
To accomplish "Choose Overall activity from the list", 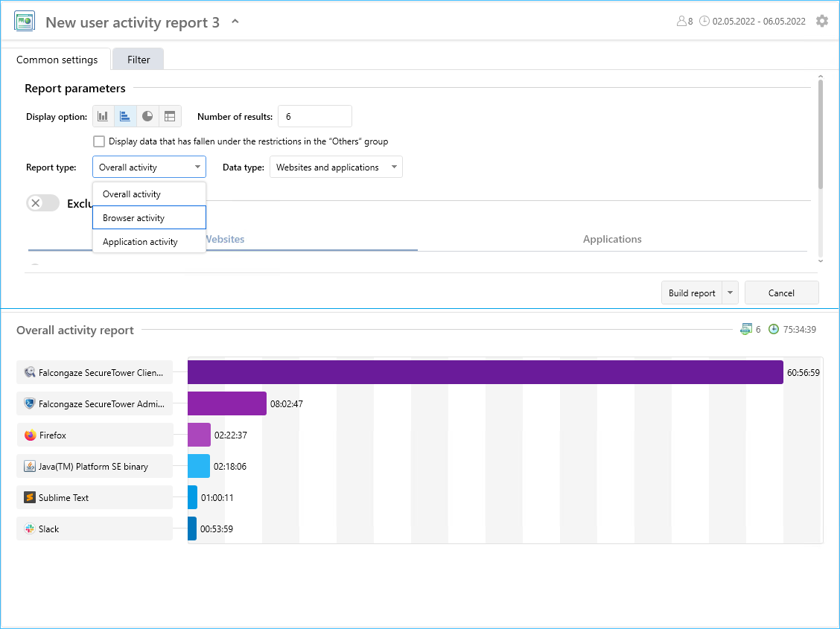I will point(149,194).
